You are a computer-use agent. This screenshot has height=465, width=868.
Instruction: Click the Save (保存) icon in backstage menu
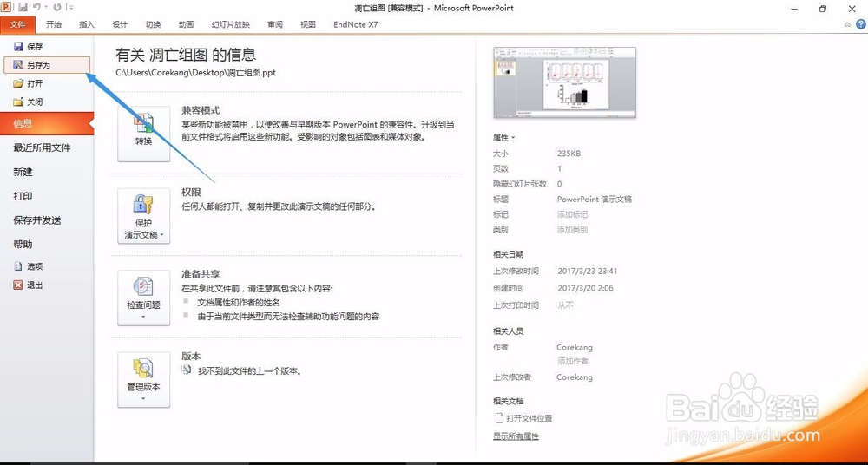(x=18, y=47)
